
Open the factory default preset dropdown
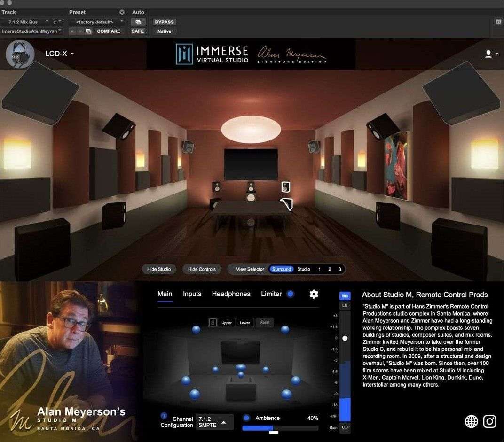coord(96,22)
